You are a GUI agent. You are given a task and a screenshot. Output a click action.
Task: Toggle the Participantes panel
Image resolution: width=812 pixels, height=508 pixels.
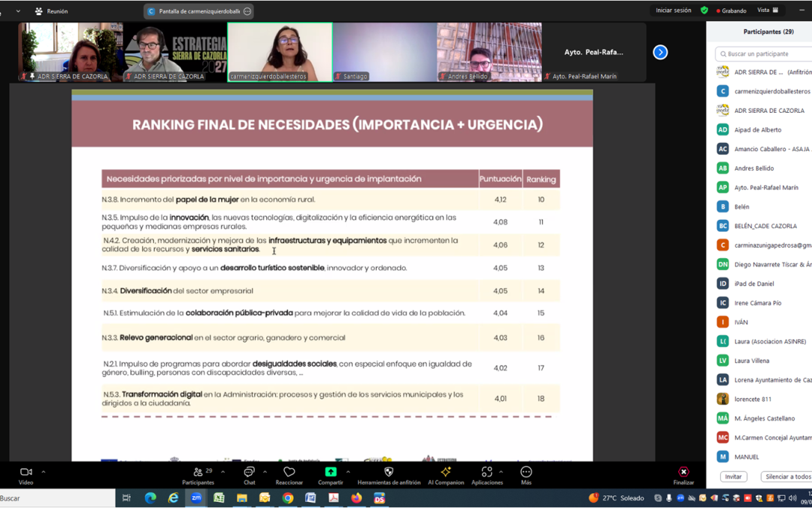pyautogui.click(x=198, y=472)
